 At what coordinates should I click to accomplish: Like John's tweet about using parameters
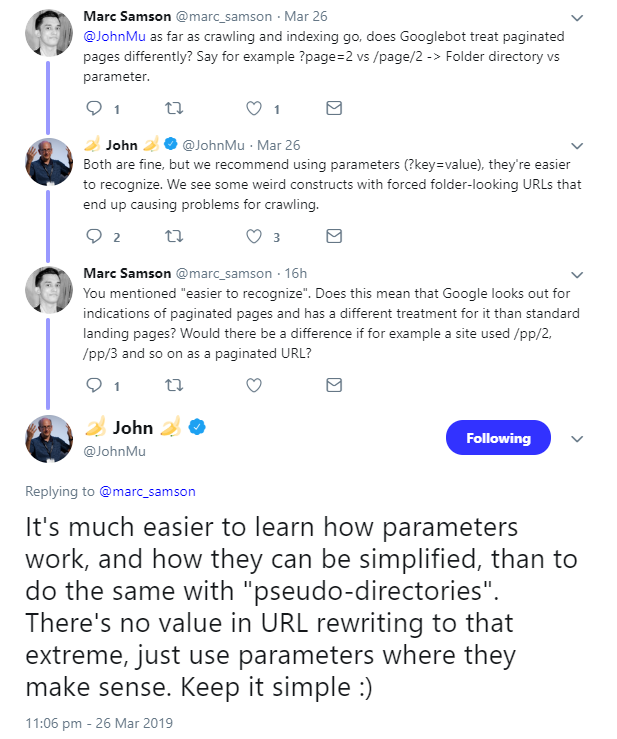pos(254,236)
